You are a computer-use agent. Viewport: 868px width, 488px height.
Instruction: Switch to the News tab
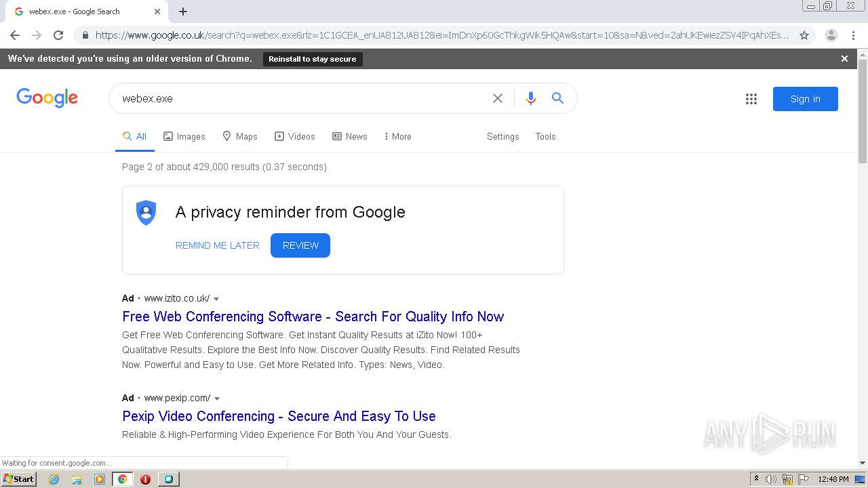pyautogui.click(x=350, y=136)
